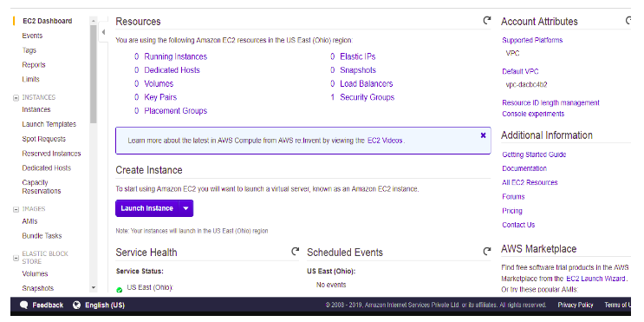This screenshot has height=322, width=644.
Task: Open Spot Requests in sidebar
Action: (43, 139)
